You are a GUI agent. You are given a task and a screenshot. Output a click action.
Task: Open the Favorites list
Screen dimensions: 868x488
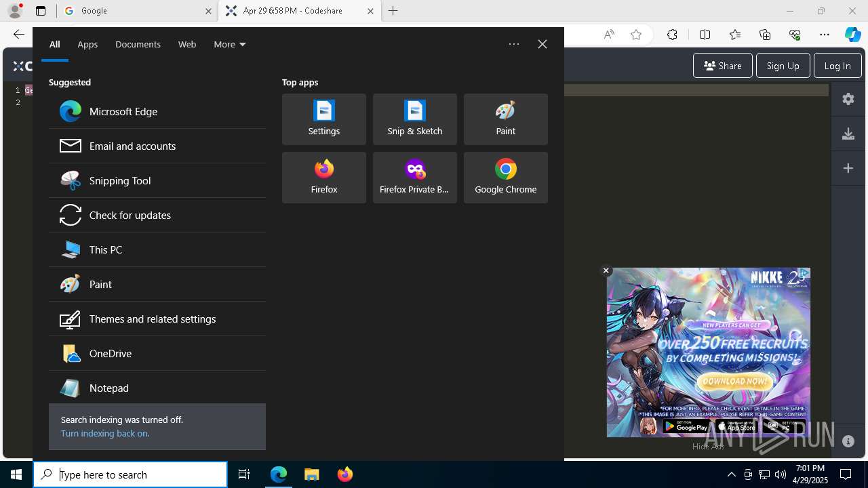tap(735, 35)
